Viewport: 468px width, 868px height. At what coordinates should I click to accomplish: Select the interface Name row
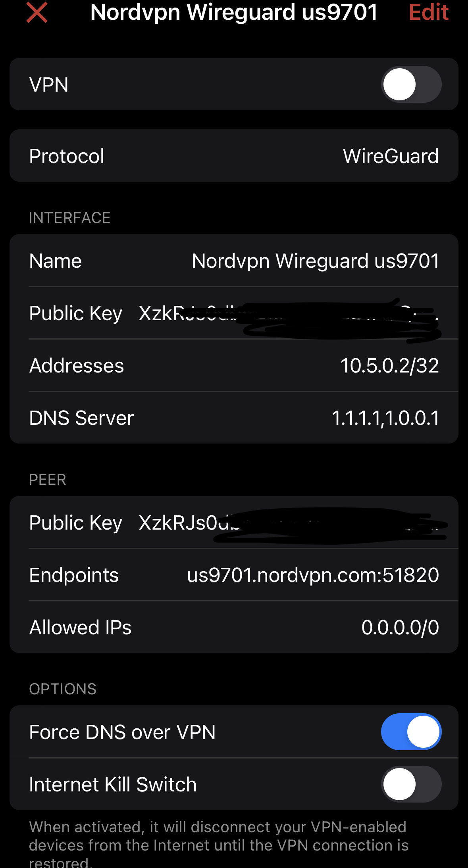234,261
